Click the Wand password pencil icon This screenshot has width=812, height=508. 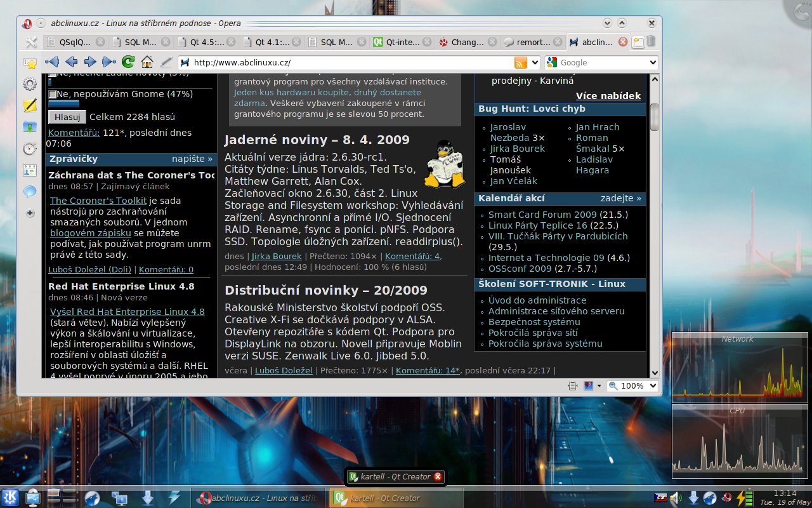click(x=166, y=62)
